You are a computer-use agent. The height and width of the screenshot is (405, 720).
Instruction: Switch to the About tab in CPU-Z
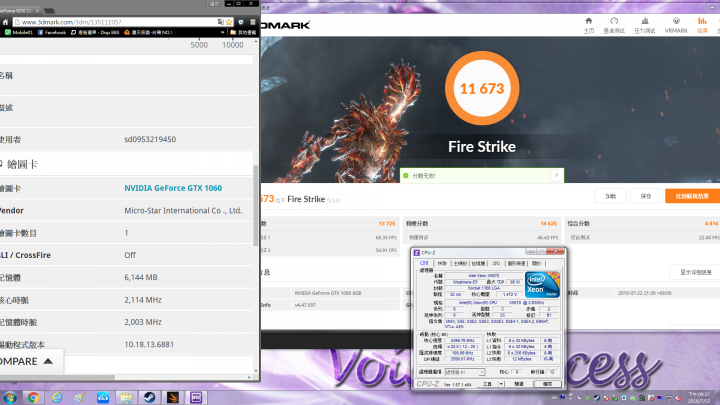point(536,264)
